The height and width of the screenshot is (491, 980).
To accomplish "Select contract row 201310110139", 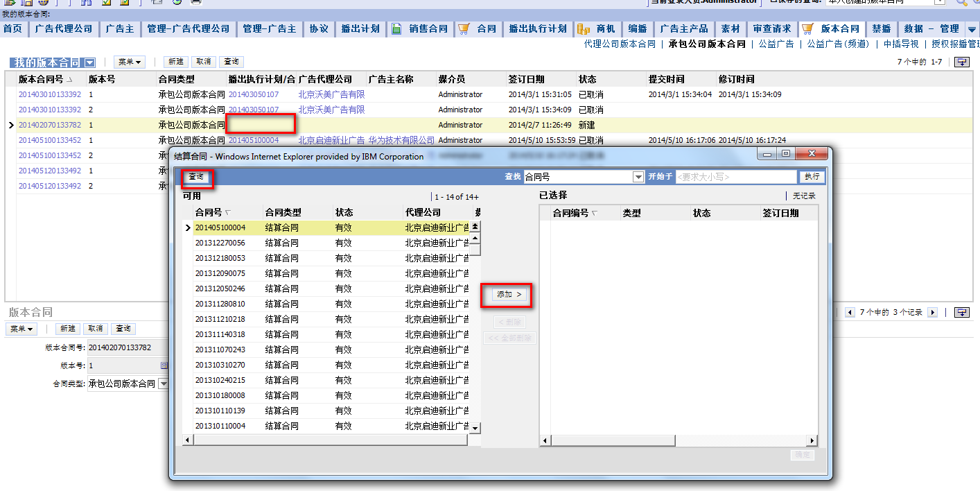I will [331, 411].
